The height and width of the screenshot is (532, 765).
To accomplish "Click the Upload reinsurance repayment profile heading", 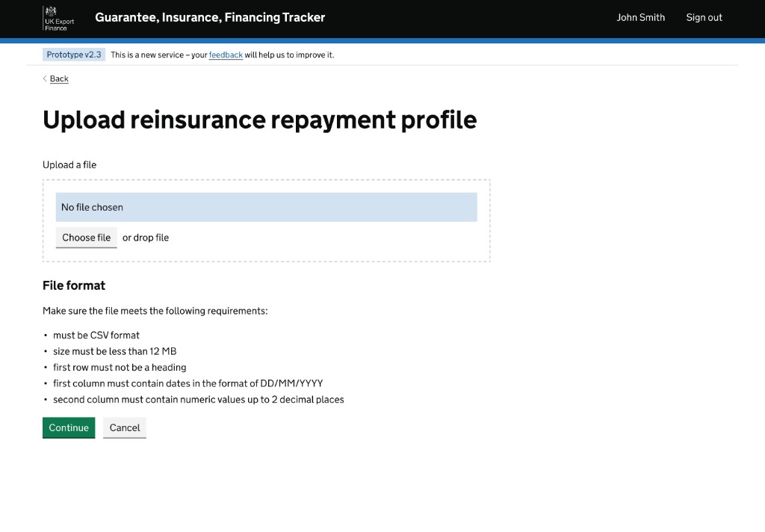I will click(x=259, y=120).
